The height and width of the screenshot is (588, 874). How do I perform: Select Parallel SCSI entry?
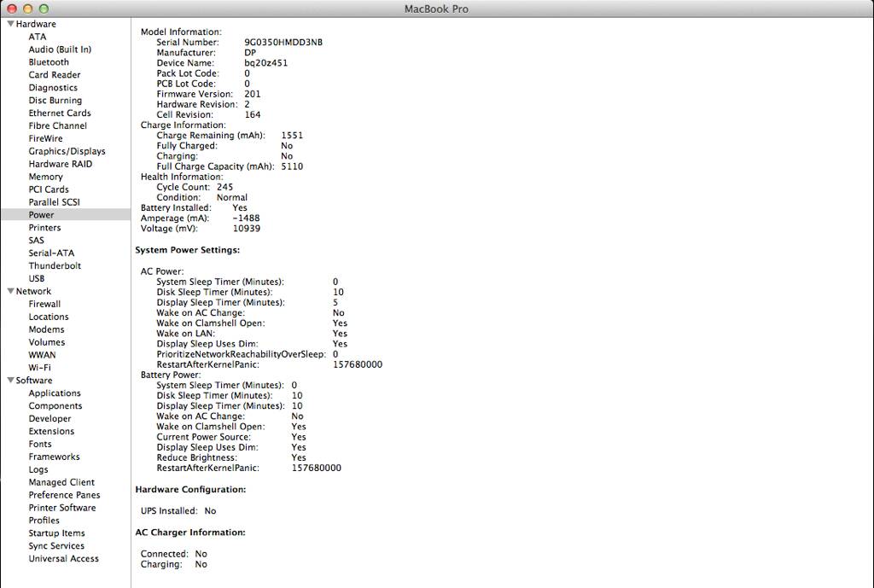tap(54, 202)
